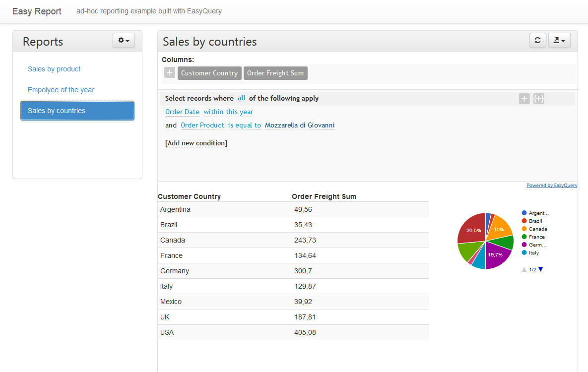Add a condition using the plus icon

[524, 98]
